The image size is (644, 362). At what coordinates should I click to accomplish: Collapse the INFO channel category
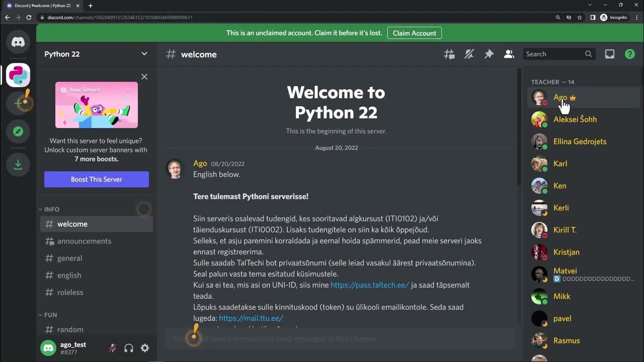click(x=49, y=209)
